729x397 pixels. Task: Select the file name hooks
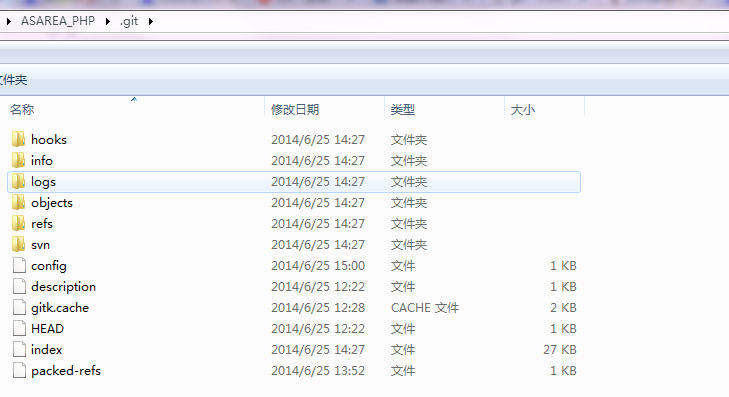pyautogui.click(x=49, y=139)
